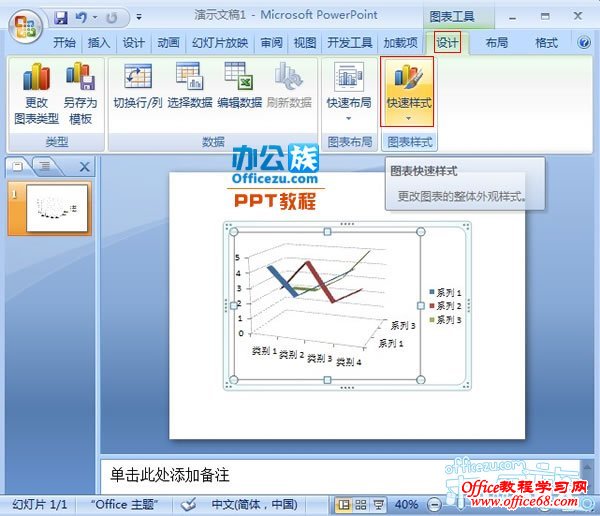Expand the 快速布局 gallery
Image resolution: width=600 pixels, height=516 pixels.
pos(349,92)
